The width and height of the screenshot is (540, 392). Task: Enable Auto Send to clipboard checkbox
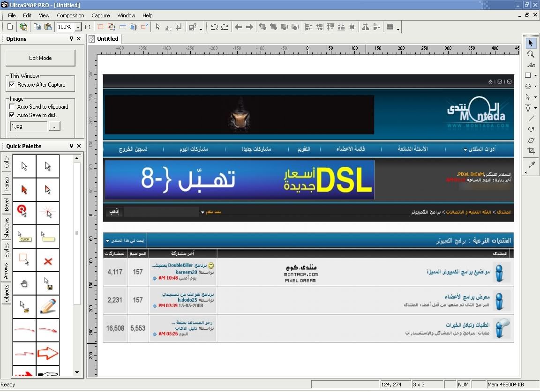coord(12,107)
